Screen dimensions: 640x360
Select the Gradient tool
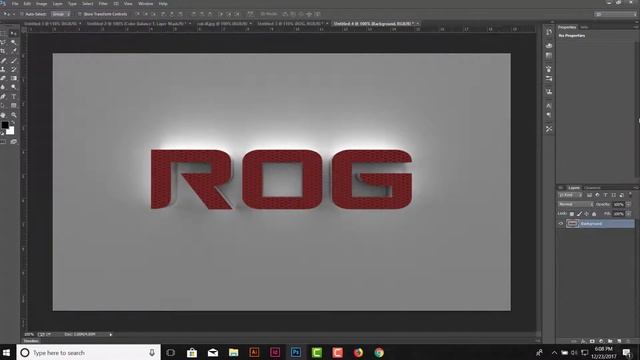pos(13,78)
